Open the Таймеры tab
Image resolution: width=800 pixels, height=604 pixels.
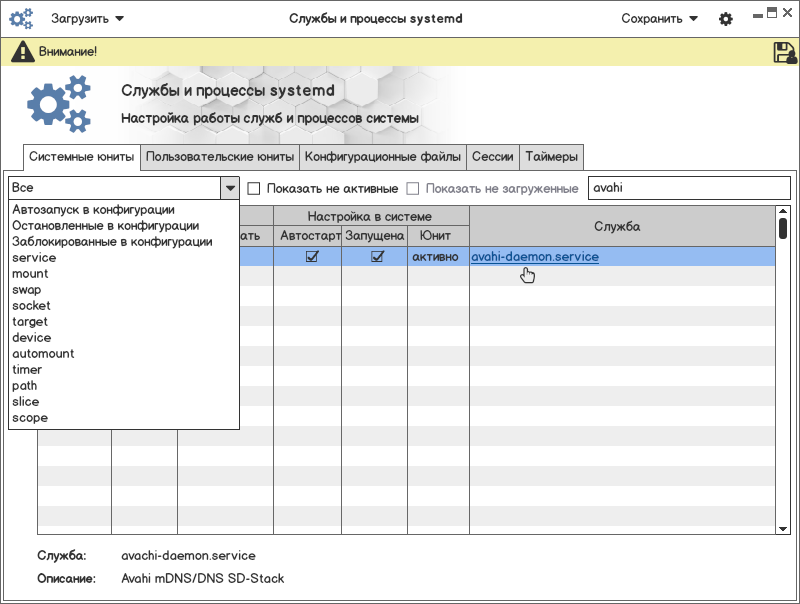(551, 157)
